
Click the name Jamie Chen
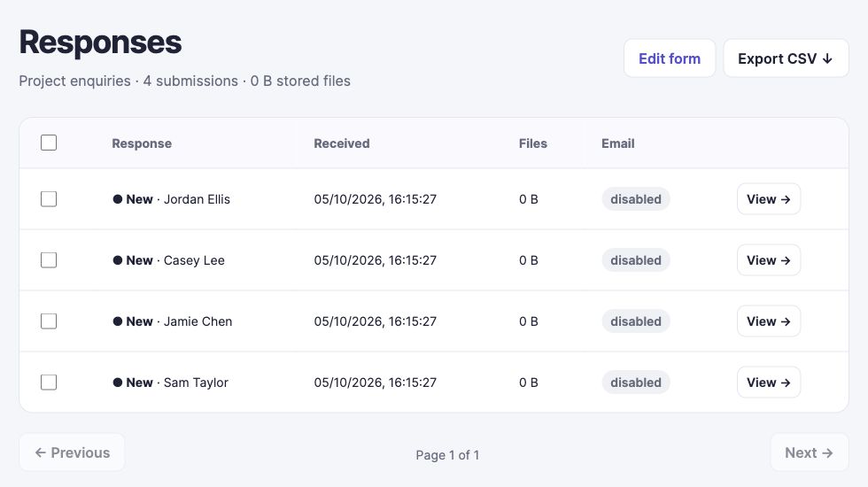[x=198, y=321]
